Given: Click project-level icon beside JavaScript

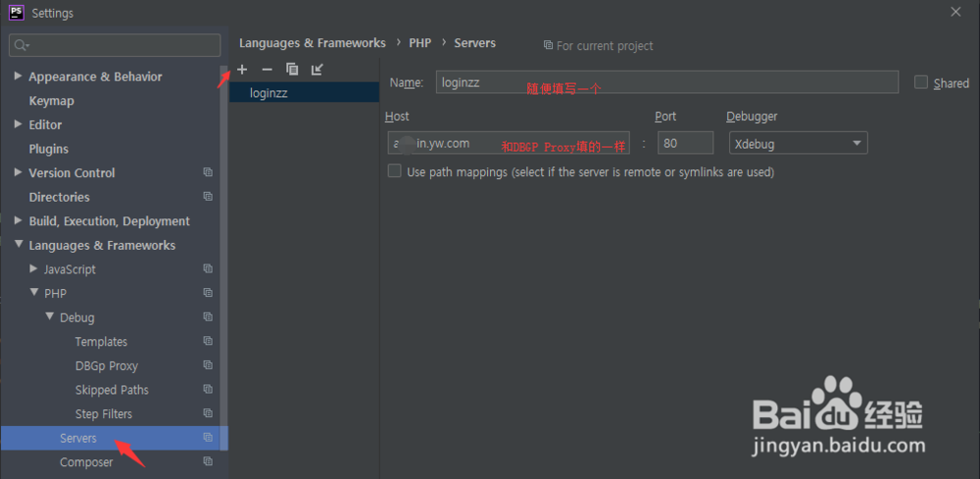Looking at the screenshot, I should coord(208,268).
